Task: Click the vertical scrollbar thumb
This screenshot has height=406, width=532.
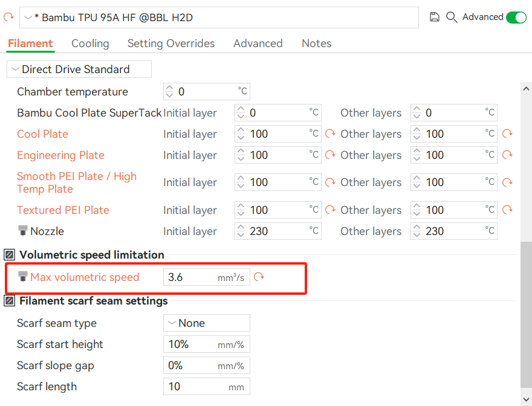Action: (526, 314)
